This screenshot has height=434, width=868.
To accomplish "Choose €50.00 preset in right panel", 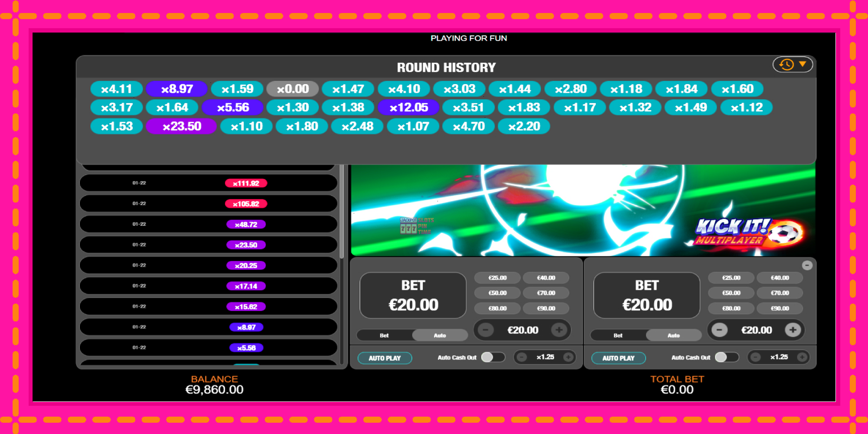I will 731,293.
